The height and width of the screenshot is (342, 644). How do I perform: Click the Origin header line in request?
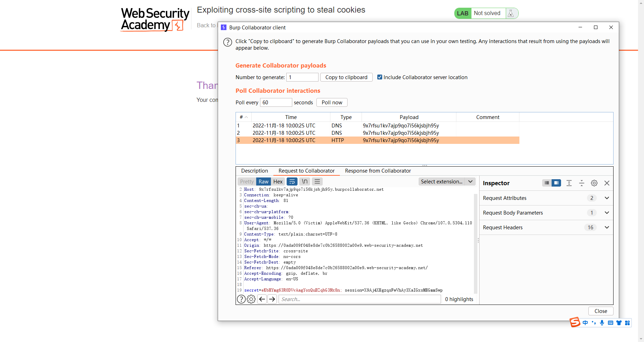point(334,245)
